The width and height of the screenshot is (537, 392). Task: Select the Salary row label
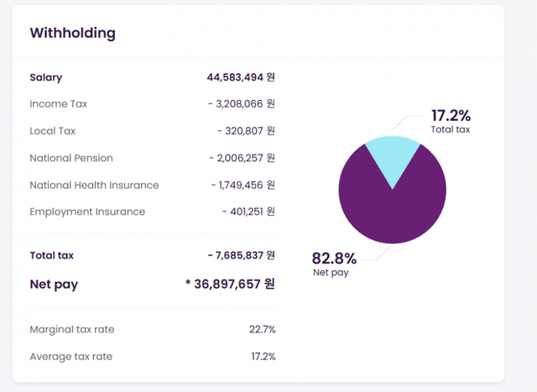[46, 77]
